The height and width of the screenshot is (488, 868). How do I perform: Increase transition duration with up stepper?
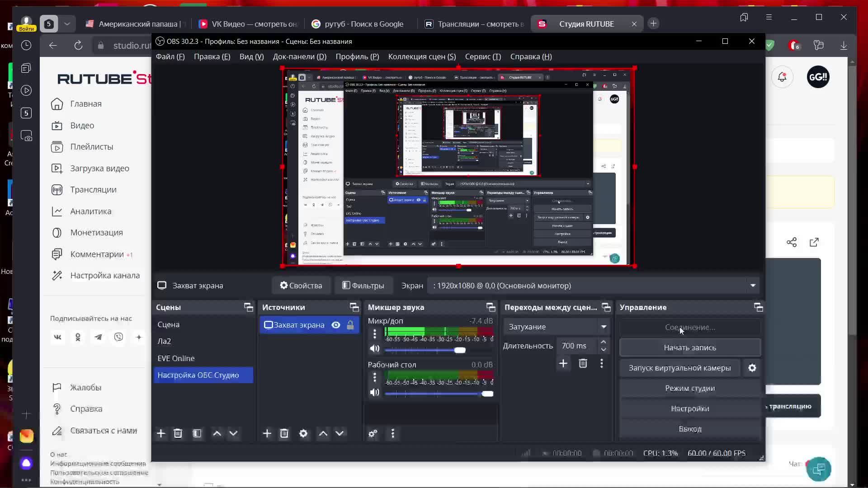(x=604, y=342)
